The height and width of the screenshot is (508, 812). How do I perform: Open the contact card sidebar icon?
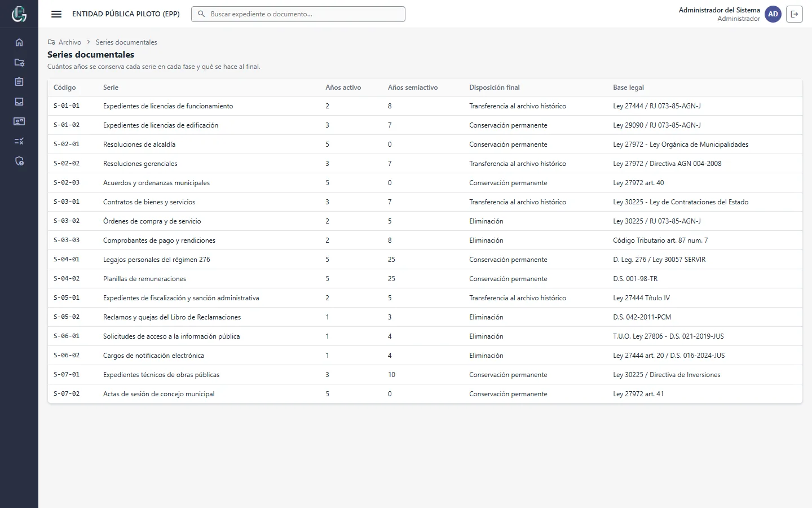[19, 121]
